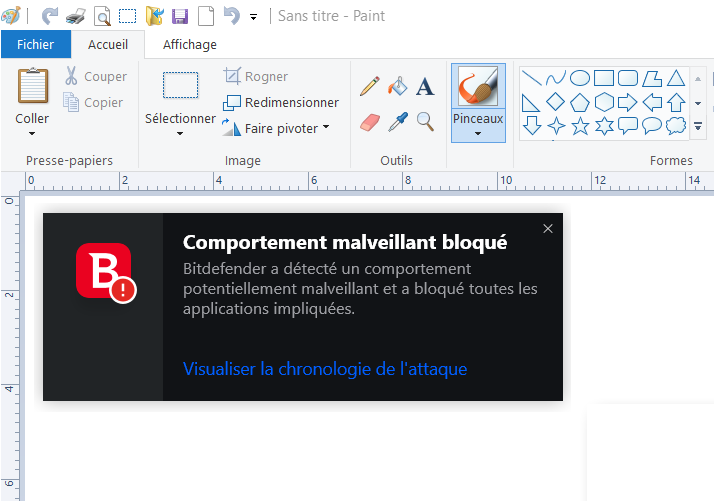Expand the Coller dropdown arrow
Screen dimensions: 714x501
click(x=32, y=133)
